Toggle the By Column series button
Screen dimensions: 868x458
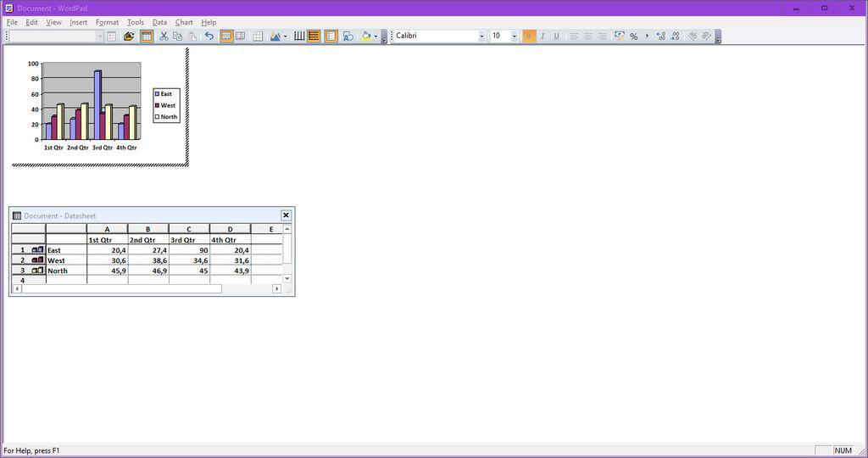click(x=241, y=36)
